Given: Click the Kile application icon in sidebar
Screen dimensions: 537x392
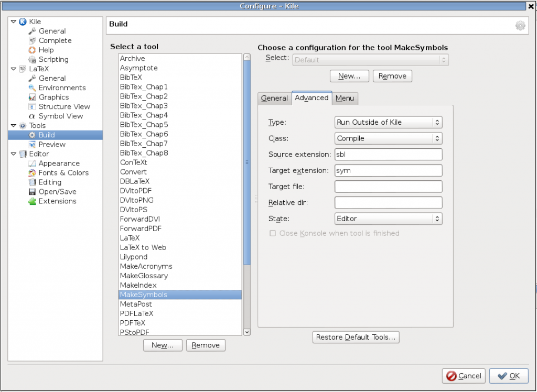Looking at the screenshot, I should tap(23, 21).
